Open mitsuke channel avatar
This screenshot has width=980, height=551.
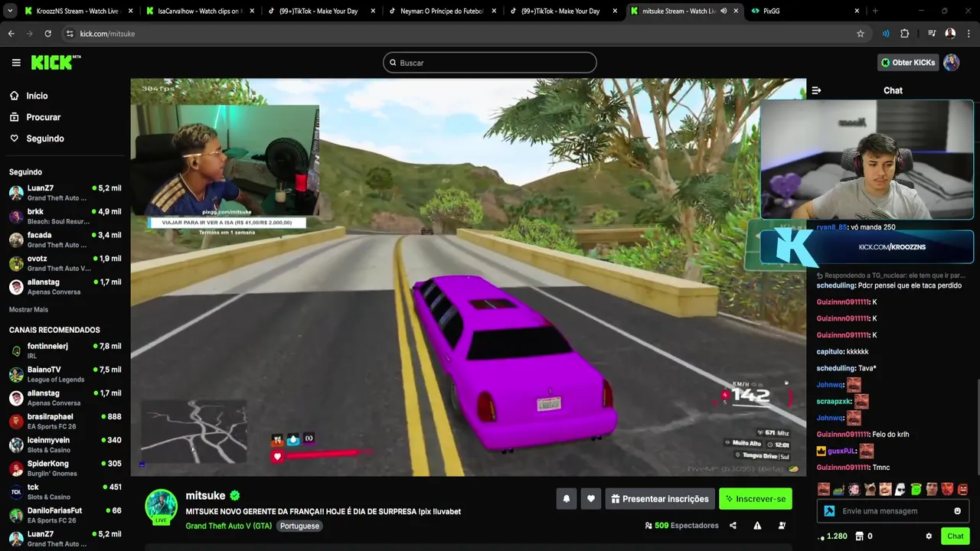tap(161, 507)
